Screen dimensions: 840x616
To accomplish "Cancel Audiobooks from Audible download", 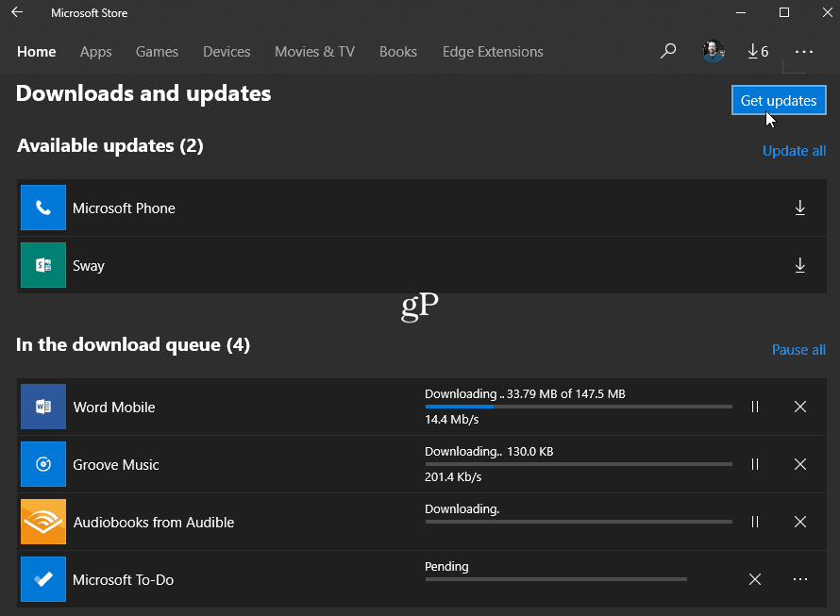I will point(799,522).
